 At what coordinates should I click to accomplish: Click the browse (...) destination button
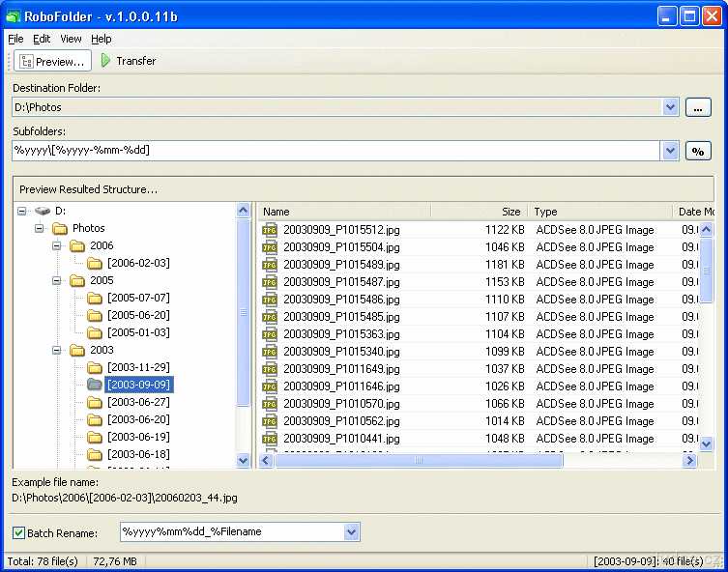click(x=697, y=107)
